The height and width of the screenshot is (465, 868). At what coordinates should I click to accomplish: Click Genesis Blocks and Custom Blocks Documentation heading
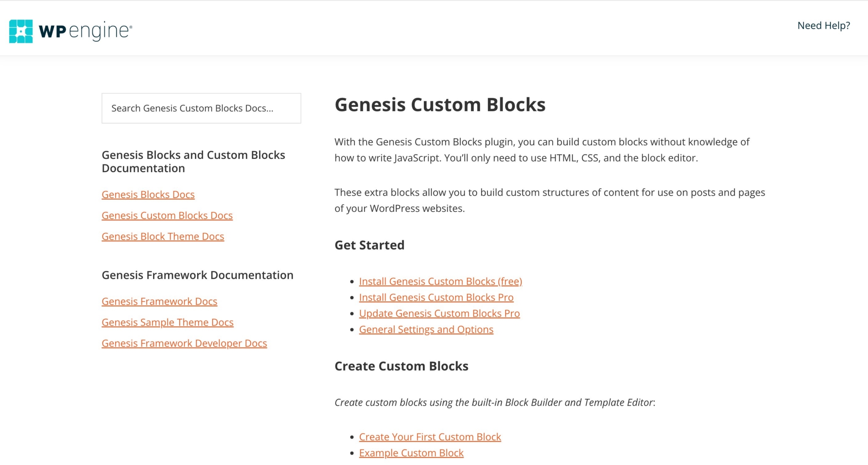[x=193, y=161]
